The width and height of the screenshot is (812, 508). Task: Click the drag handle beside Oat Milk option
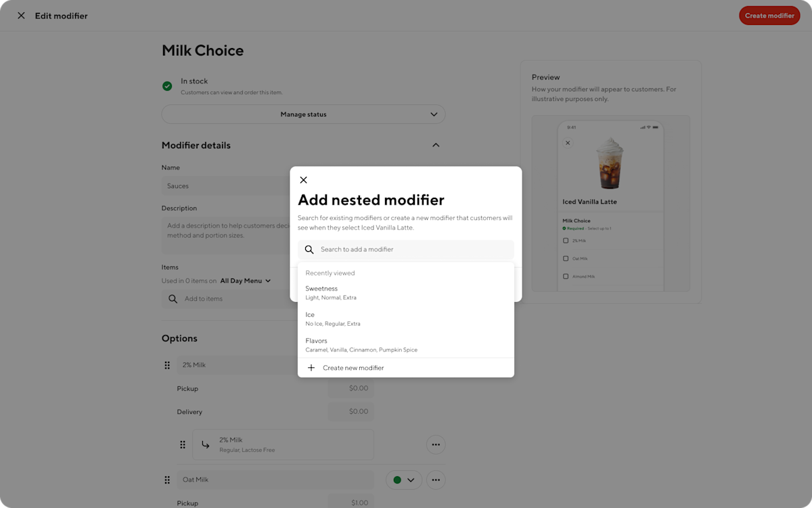pyautogui.click(x=167, y=480)
